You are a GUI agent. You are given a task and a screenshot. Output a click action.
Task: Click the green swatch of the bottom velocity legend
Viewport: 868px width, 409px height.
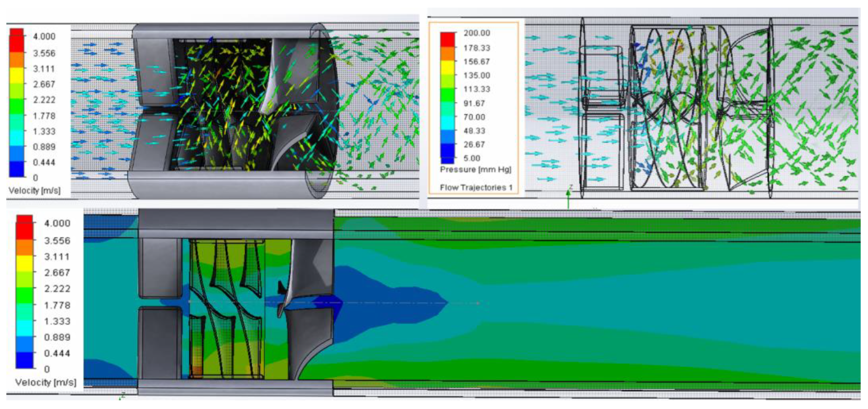(x=24, y=296)
